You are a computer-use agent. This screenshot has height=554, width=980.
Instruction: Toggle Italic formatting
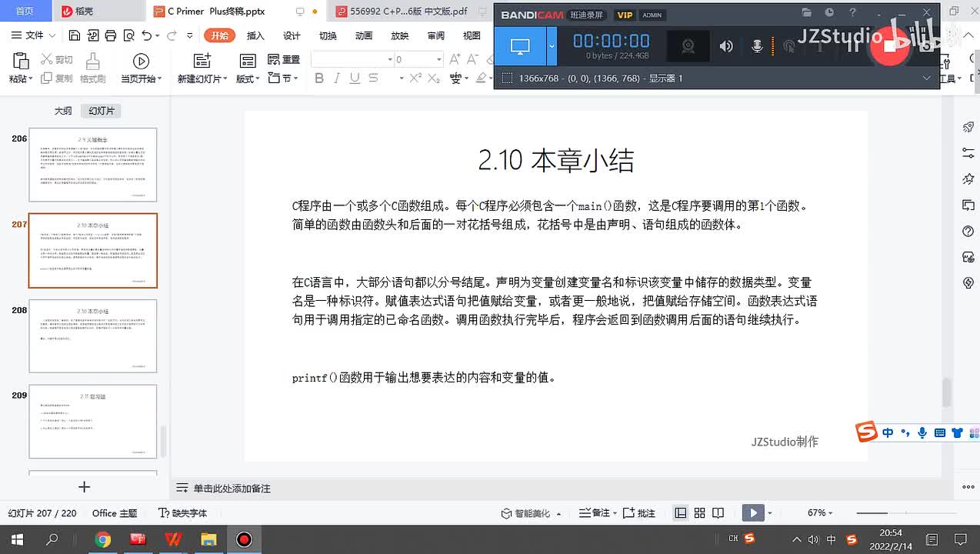[337, 78]
